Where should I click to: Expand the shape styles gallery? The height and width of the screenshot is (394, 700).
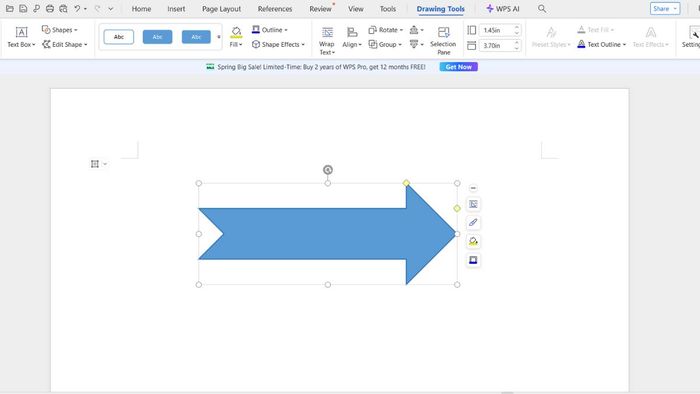(219, 37)
